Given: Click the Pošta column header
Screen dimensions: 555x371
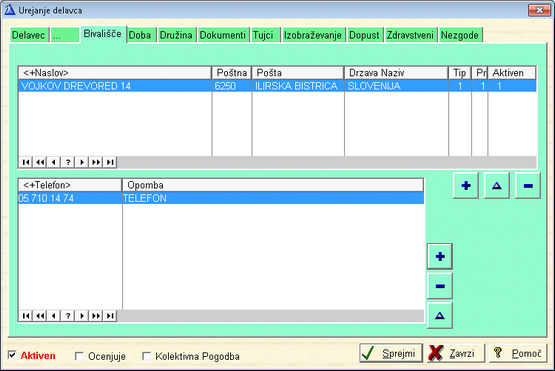Looking at the screenshot, I should [x=298, y=73].
